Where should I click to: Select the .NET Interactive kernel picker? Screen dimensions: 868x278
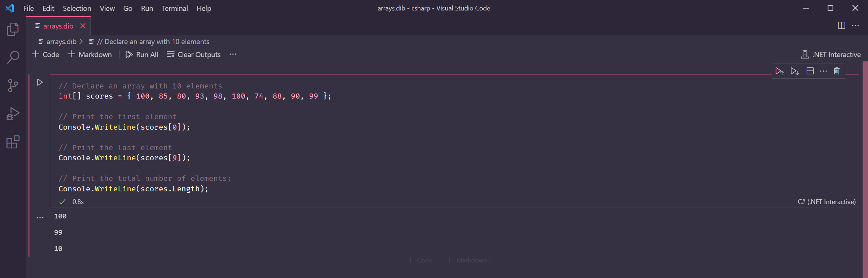pos(831,55)
